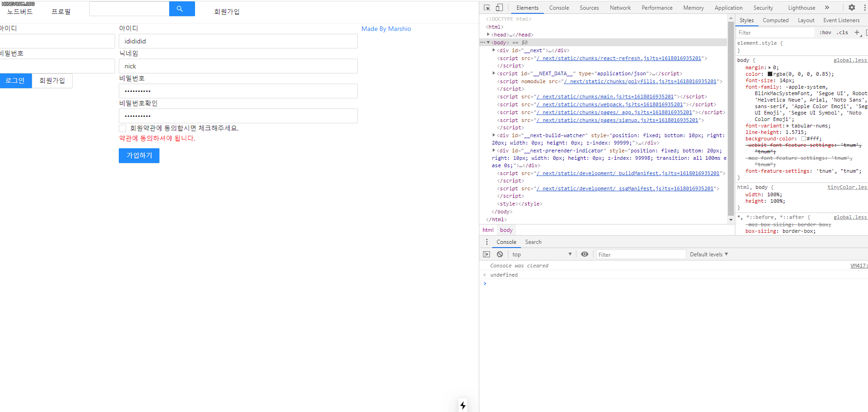Expand the head element node

click(488, 34)
